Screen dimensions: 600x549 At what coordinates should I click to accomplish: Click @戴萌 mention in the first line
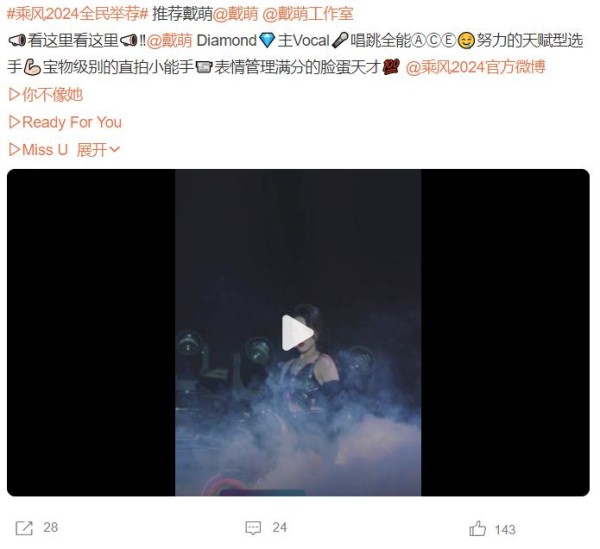pyautogui.click(x=235, y=14)
